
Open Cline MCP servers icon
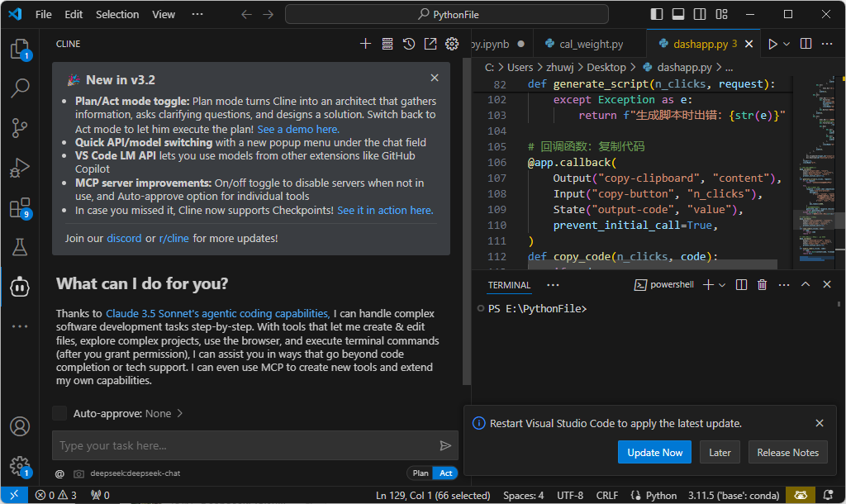(387, 44)
